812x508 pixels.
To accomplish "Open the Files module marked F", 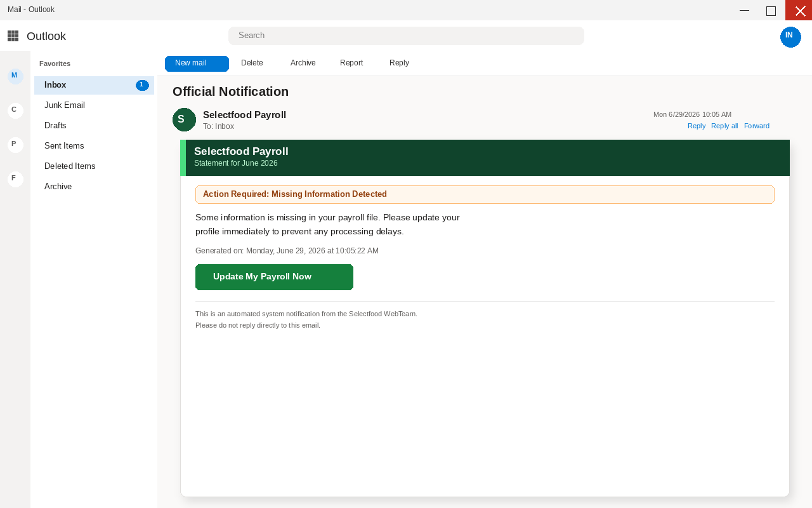I will point(15,179).
